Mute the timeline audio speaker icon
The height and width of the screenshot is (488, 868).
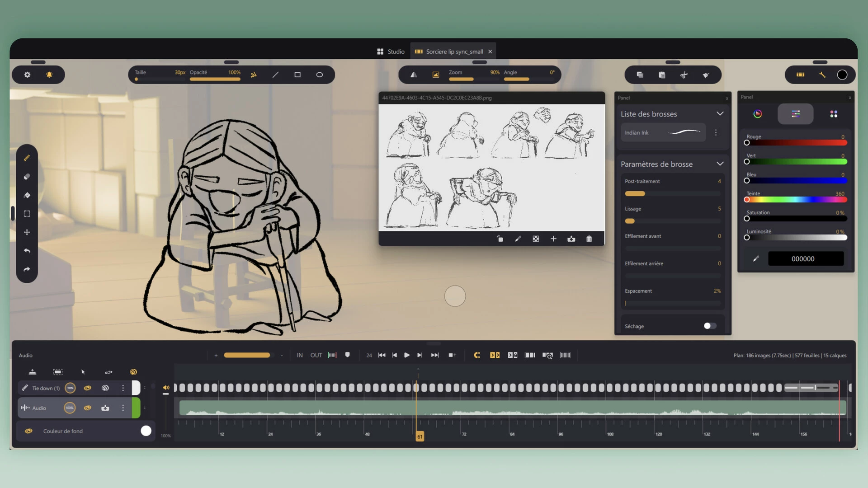pos(166,388)
